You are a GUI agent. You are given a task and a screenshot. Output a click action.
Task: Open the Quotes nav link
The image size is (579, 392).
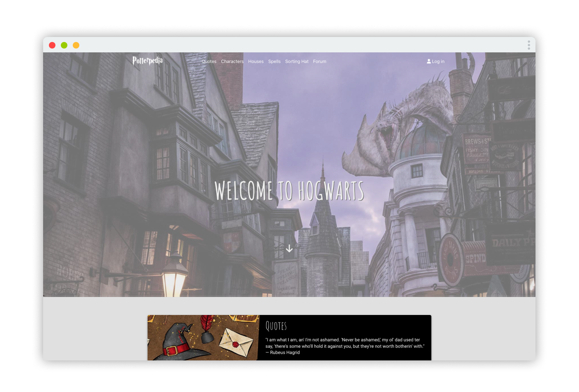pyautogui.click(x=209, y=62)
